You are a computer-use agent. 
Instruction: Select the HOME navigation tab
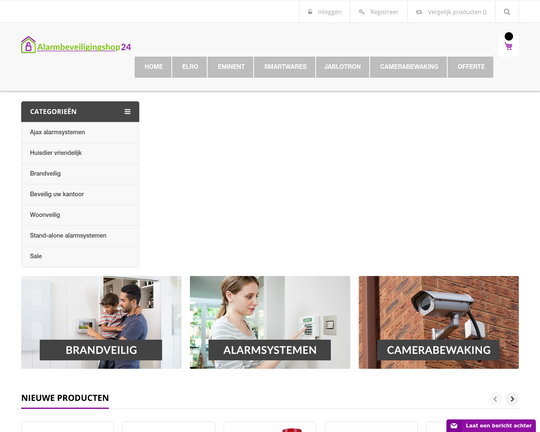[x=153, y=67]
